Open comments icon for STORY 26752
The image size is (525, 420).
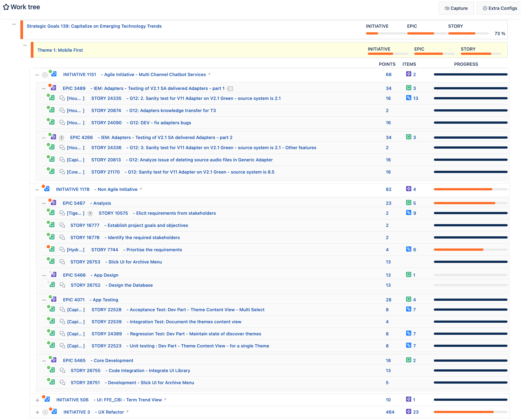click(63, 288)
